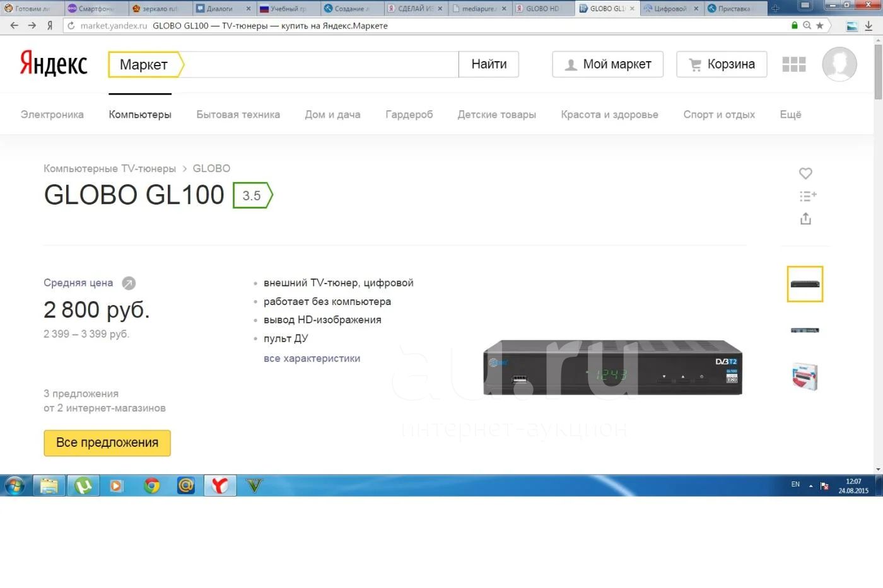Click the user profile avatar
Screen dimensions: 883x588
click(x=839, y=64)
